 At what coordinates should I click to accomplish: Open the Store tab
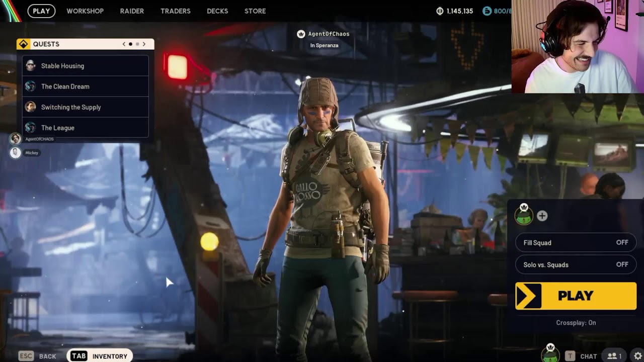coord(255,11)
